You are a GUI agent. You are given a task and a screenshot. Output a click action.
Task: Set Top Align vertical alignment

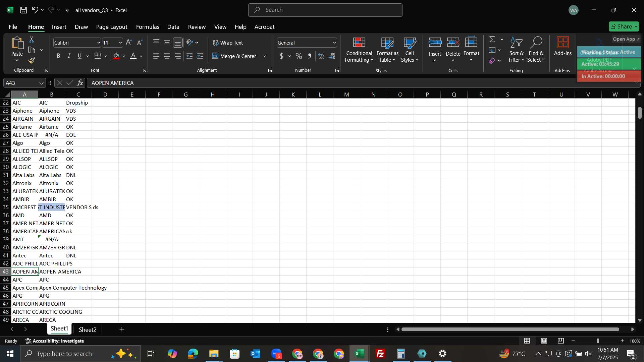[156, 43]
